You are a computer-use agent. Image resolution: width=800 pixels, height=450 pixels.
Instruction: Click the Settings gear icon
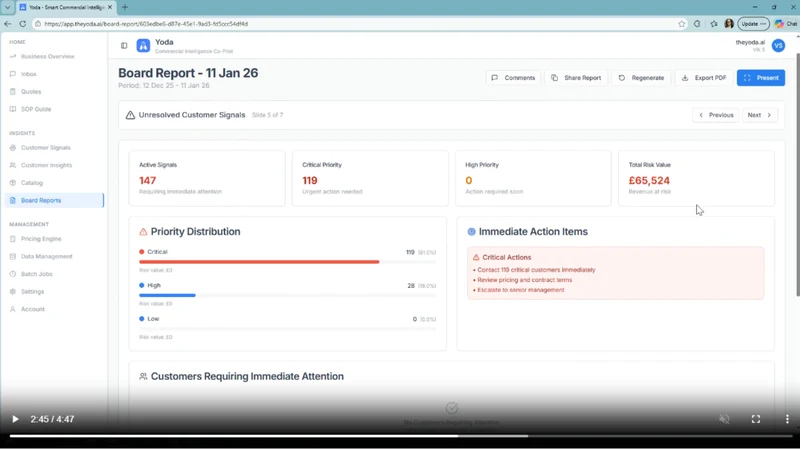[x=13, y=292]
